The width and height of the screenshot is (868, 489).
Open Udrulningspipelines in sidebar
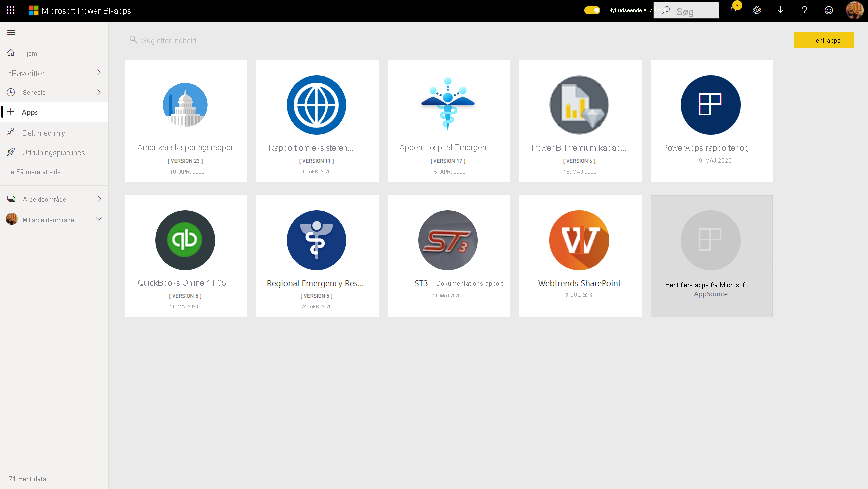pos(54,152)
